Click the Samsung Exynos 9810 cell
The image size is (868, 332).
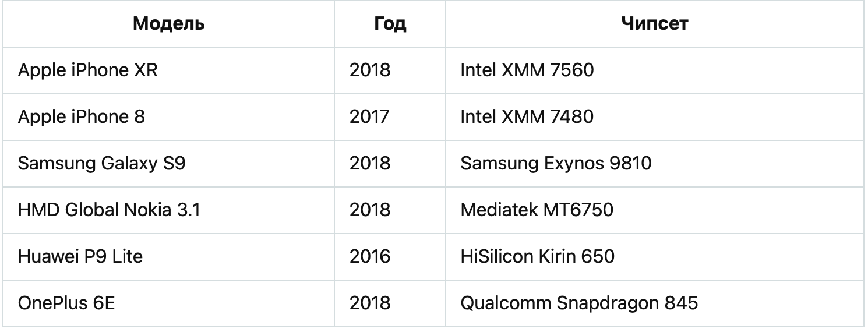655,164
